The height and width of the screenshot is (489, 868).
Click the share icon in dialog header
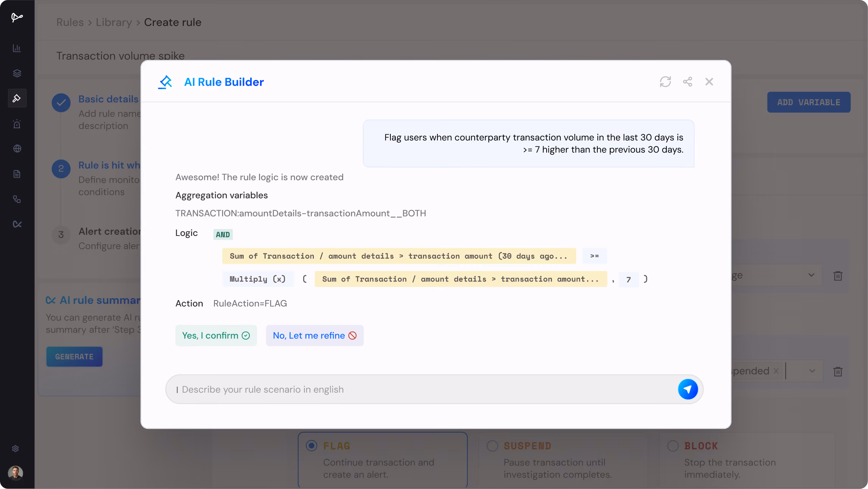click(688, 82)
